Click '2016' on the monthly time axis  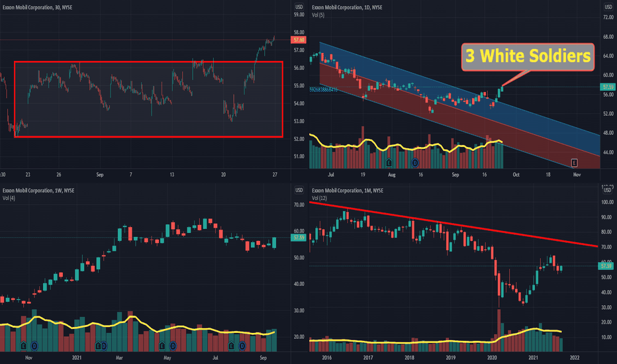[x=326, y=357]
